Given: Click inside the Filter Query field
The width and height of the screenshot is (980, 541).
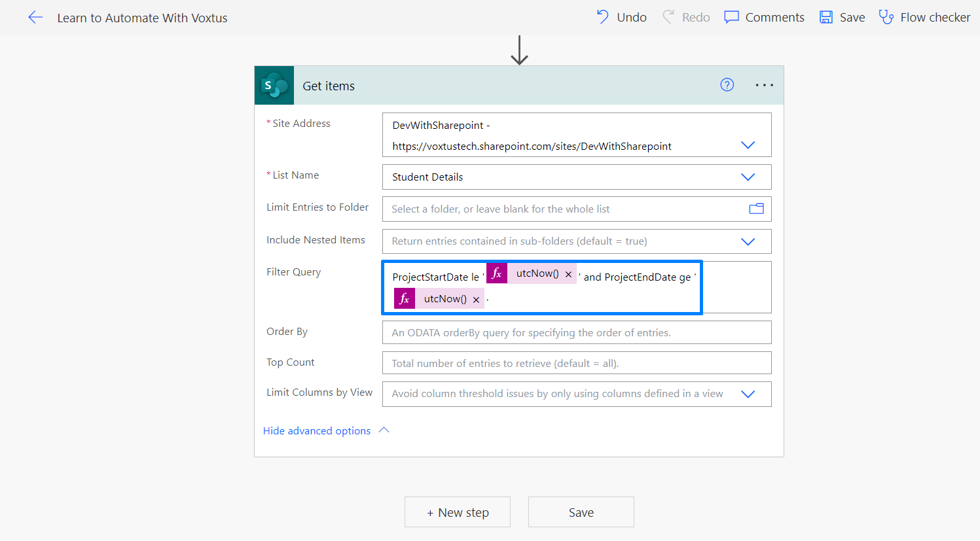Looking at the screenshot, I should (x=577, y=287).
